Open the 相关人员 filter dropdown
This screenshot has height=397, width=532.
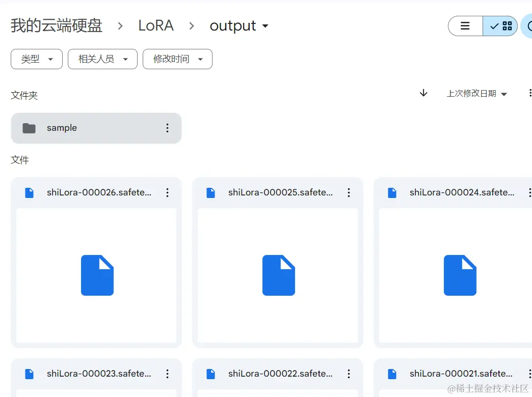click(102, 59)
